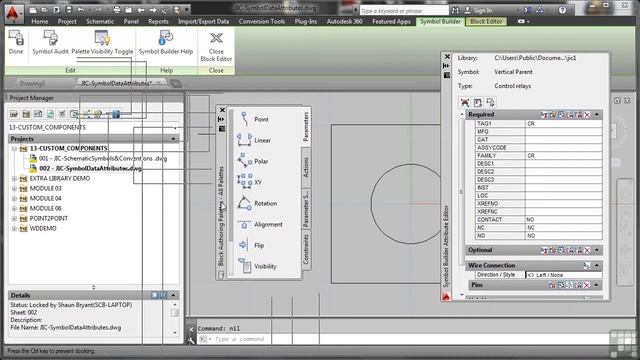Click second icon above Required section in Attribute Editor
This screenshot has height=360, width=640.
coord(478,102)
